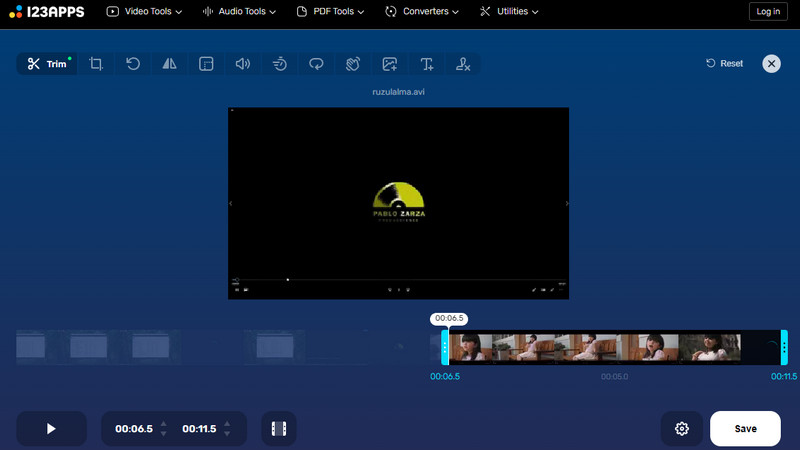The height and width of the screenshot is (450, 800).
Task: Click the Save button
Action: (x=745, y=429)
